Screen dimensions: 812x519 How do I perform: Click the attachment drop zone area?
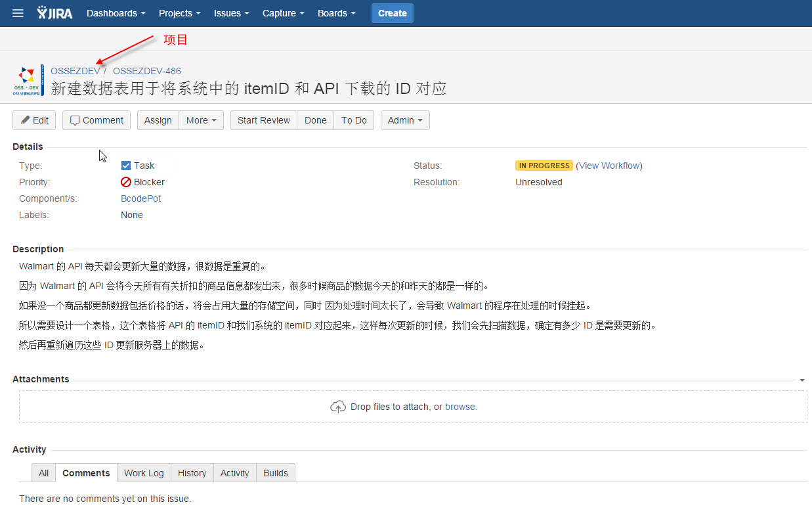pyautogui.click(x=413, y=407)
